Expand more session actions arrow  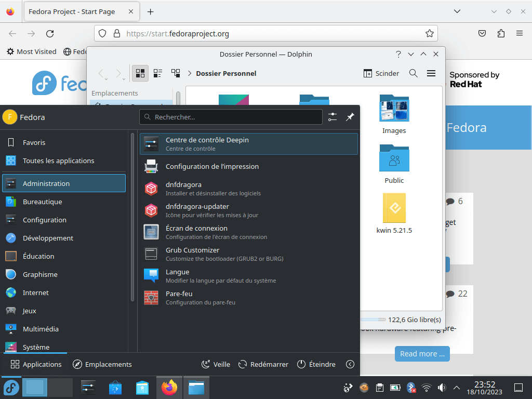[x=350, y=364]
